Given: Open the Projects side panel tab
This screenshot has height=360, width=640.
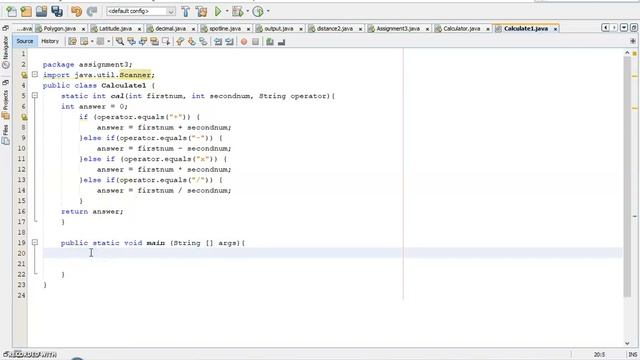Looking at the screenshot, I should (5, 104).
